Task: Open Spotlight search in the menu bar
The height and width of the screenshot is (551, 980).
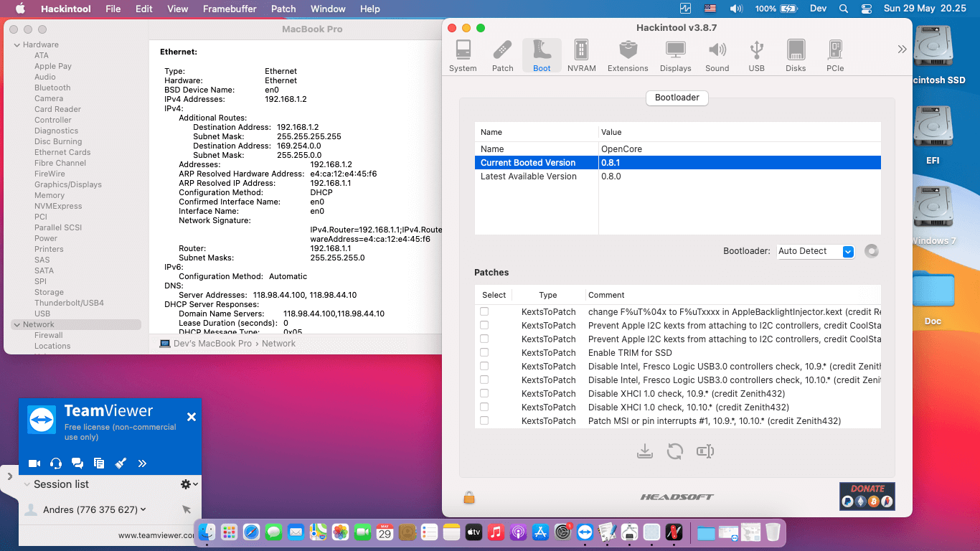Action: coord(844,9)
